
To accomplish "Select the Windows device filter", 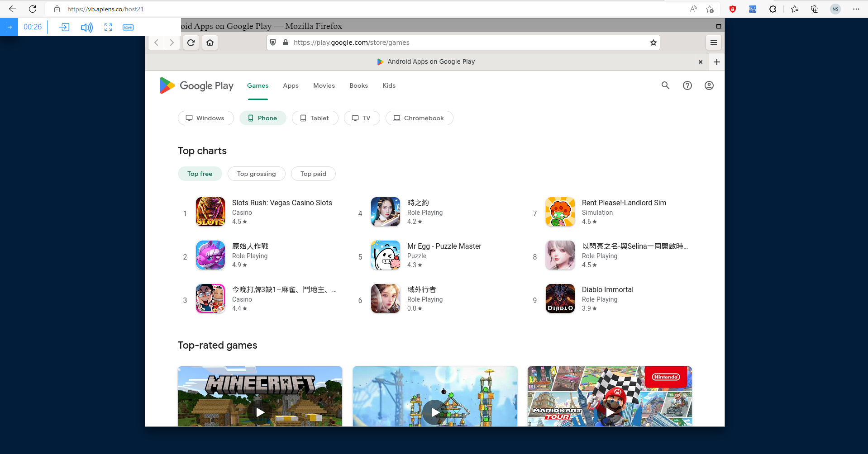I will click(205, 118).
